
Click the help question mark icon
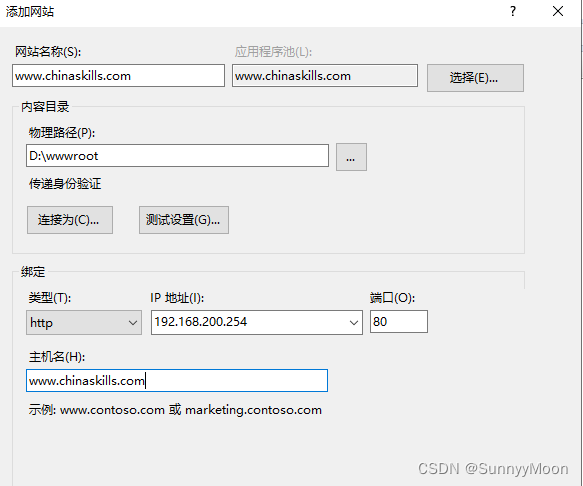point(513,12)
